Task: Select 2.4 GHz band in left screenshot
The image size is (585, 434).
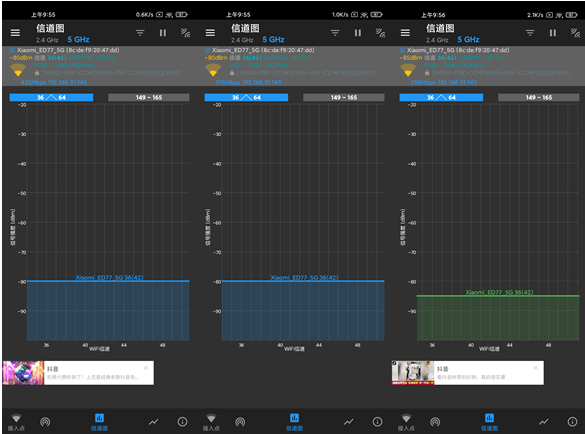Action: (47, 40)
